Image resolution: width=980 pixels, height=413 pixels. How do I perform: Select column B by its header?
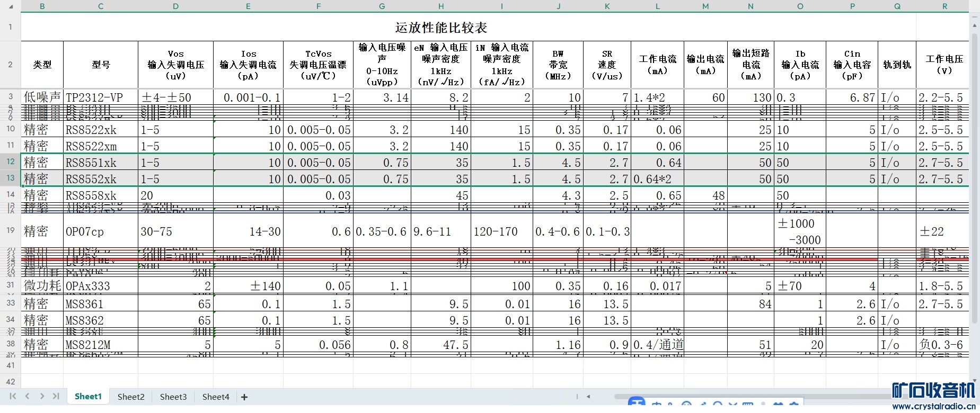coord(42,6)
